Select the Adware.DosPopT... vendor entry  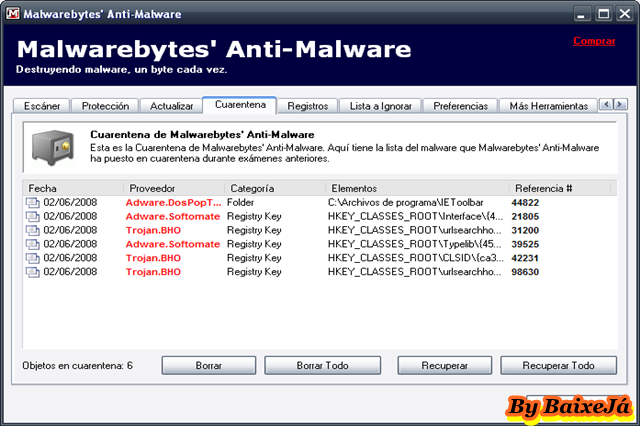[x=173, y=202]
